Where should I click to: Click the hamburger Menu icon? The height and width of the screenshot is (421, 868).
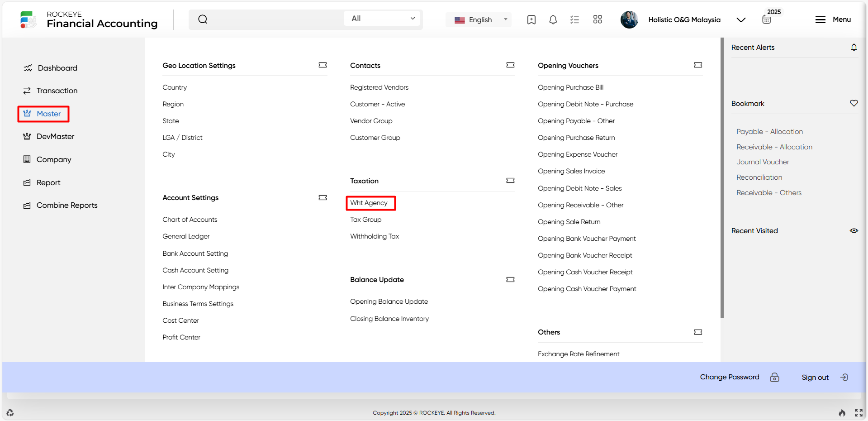[821, 19]
